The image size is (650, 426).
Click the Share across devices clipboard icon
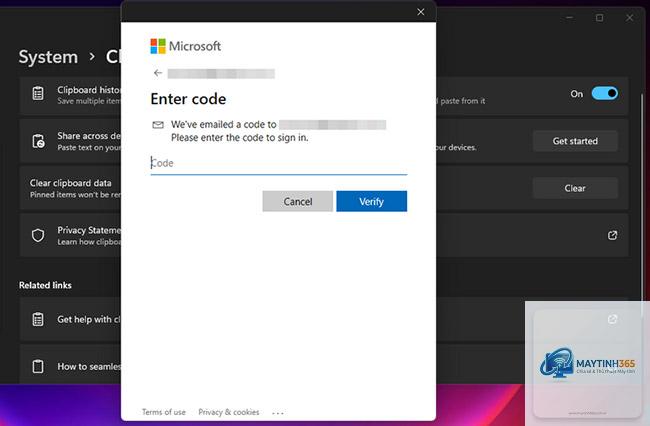tap(38, 141)
